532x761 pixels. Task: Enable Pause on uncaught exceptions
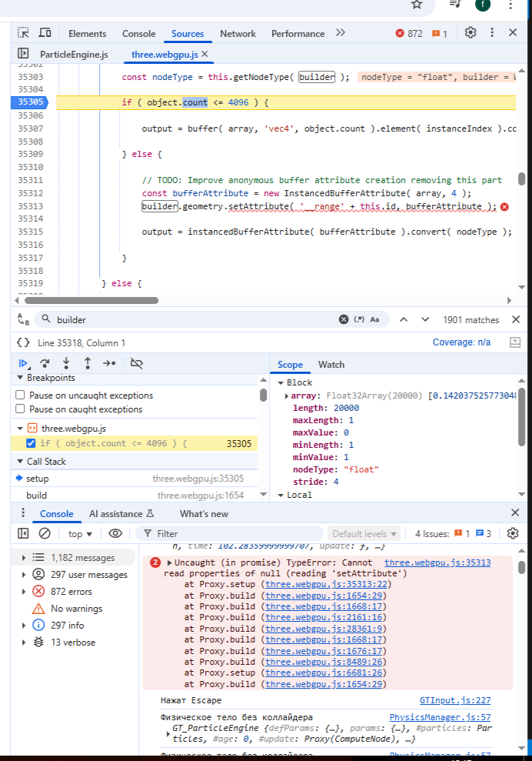(20, 395)
